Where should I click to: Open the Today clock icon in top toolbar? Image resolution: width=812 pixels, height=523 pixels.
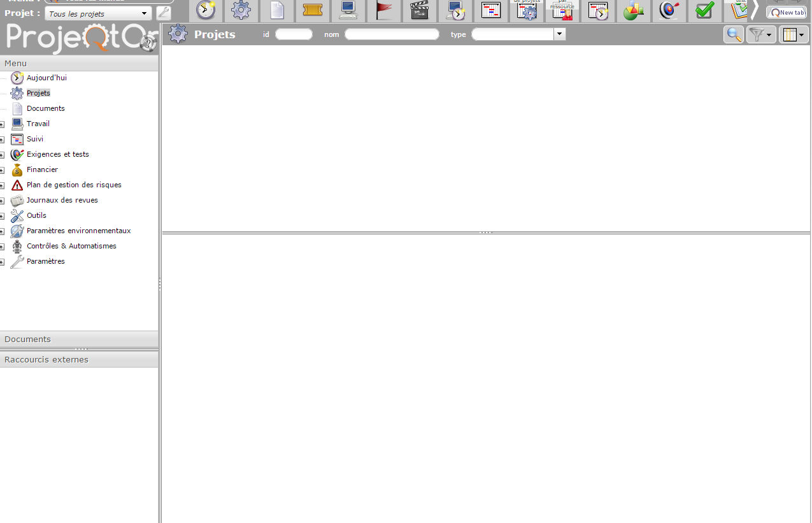206,10
